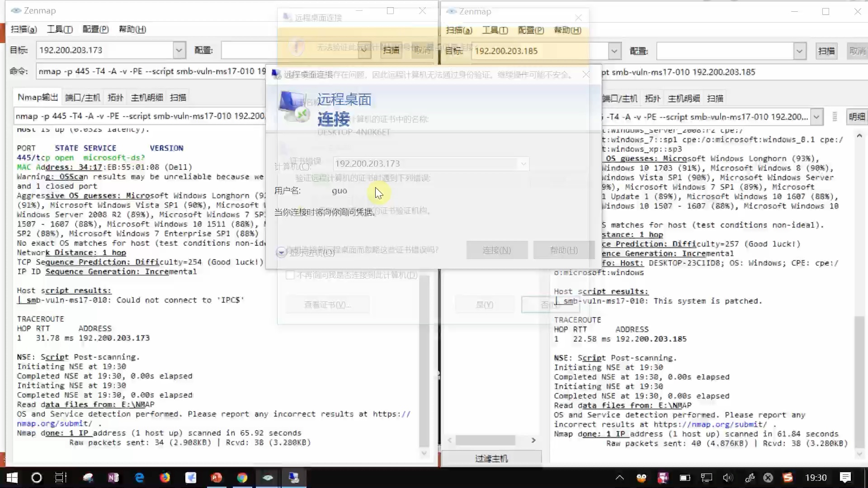Select 端口/主机 tab in left Zenmap
868x488 pixels.
pos(82,98)
